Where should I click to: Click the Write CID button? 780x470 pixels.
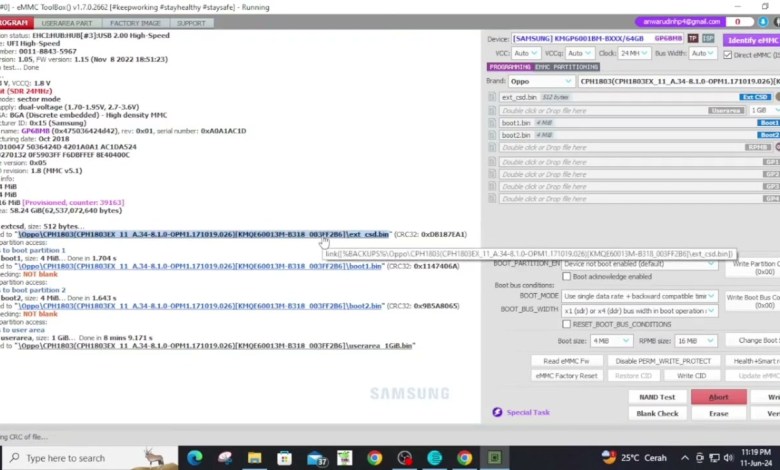691,376
